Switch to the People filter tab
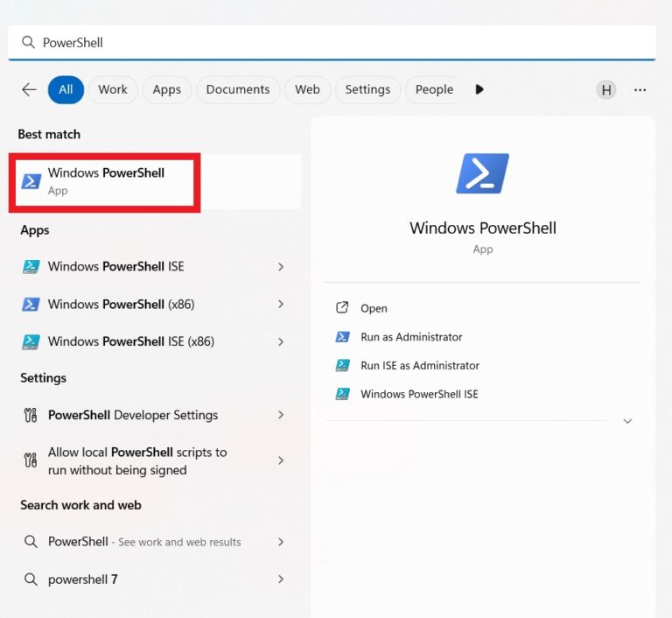Image resolution: width=672 pixels, height=618 pixels. 433,89
